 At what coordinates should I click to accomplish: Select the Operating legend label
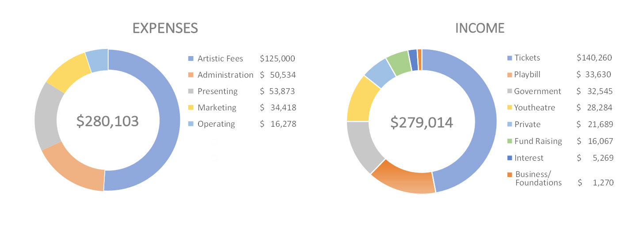(x=216, y=124)
